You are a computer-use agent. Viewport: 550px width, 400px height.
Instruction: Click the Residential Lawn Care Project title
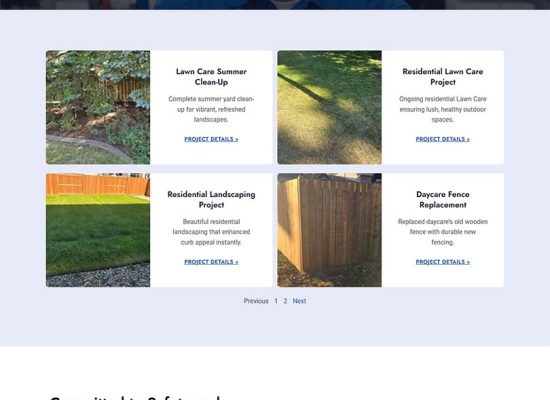[x=443, y=77]
